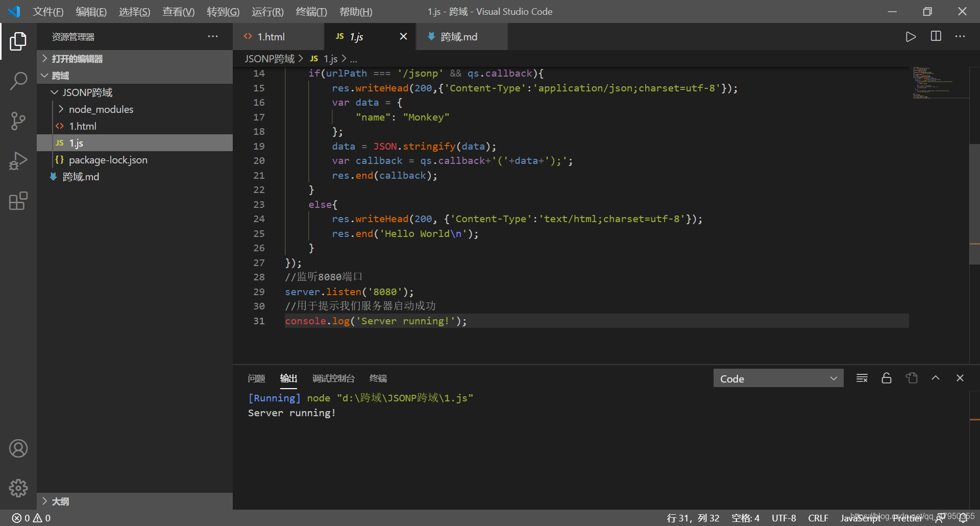Open the 转到(G) menu
Screen dimensions: 980x526
(x=223, y=11)
